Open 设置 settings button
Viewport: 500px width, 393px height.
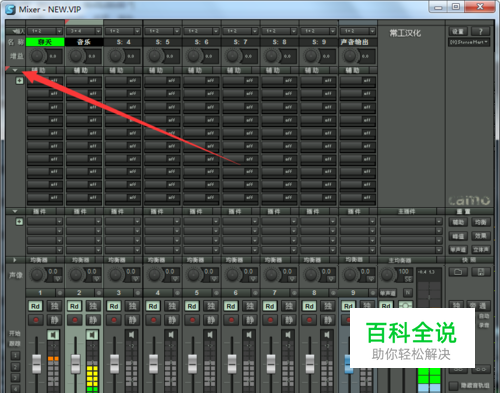pyautogui.click(x=458, y=31)
